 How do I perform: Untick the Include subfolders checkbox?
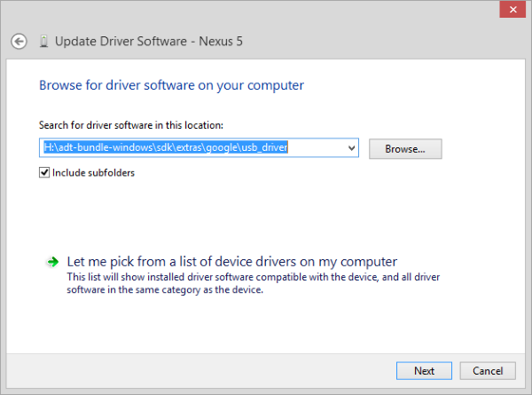click(44, 172)
